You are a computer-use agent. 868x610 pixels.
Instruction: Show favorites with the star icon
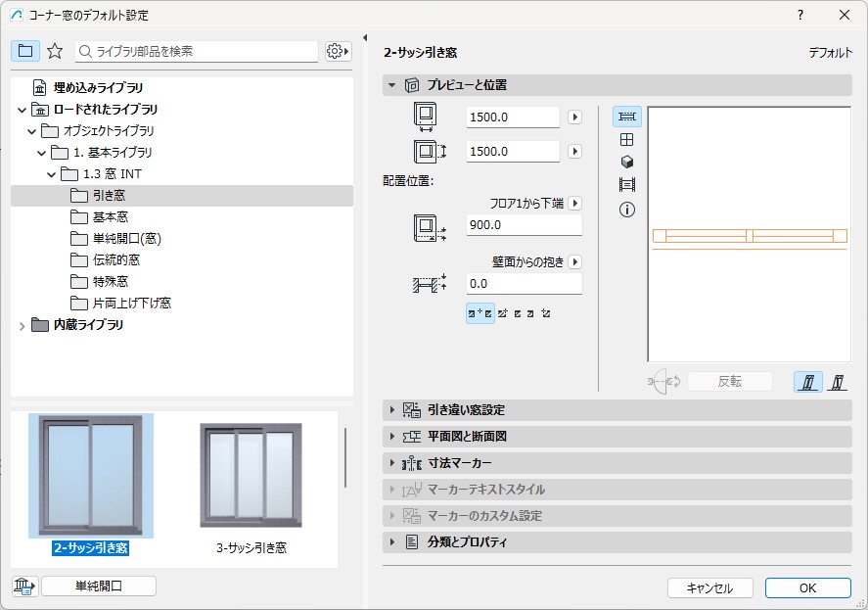pos(55,51)
